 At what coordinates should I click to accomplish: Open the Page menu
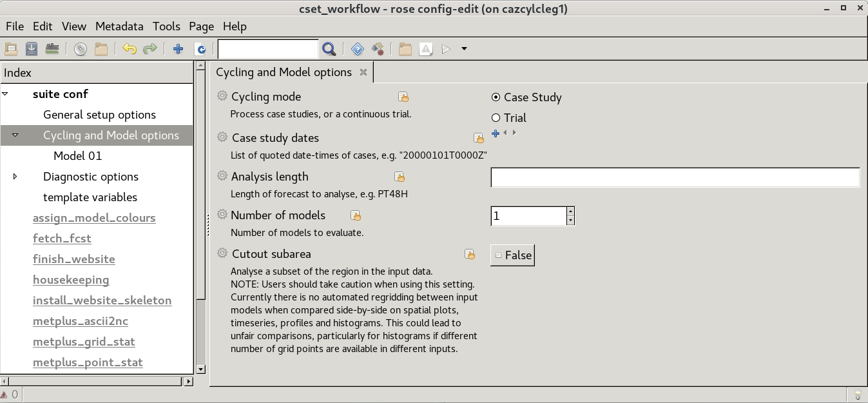tap(201, 26)
